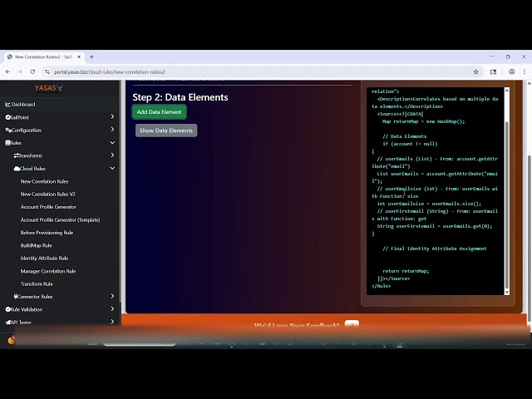Click the Rule Validation check icon
The image size is (532, 399).
(x=7, y=309)
